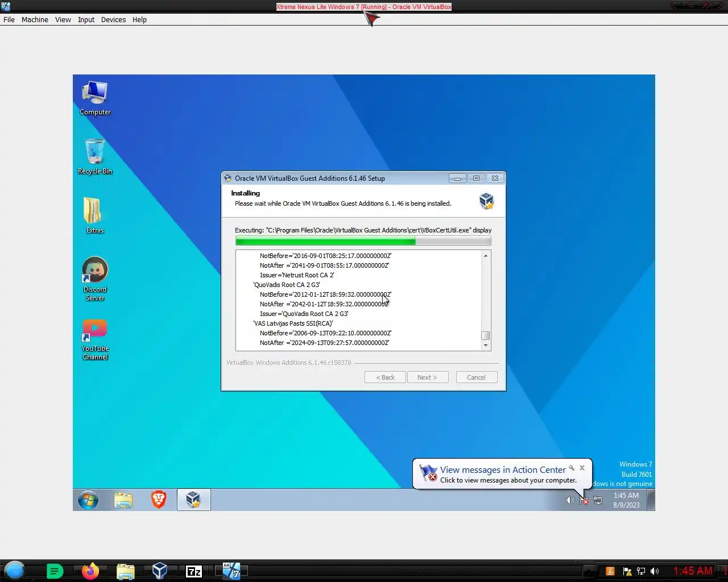Click the host Action Center warning flag

tap(627, 571)
